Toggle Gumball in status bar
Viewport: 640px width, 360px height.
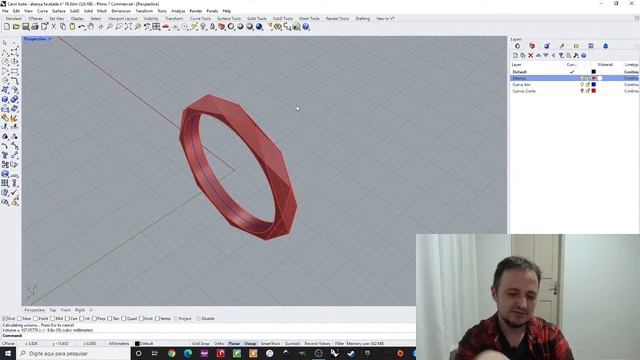pyautogui.click(x=292, y=344)
